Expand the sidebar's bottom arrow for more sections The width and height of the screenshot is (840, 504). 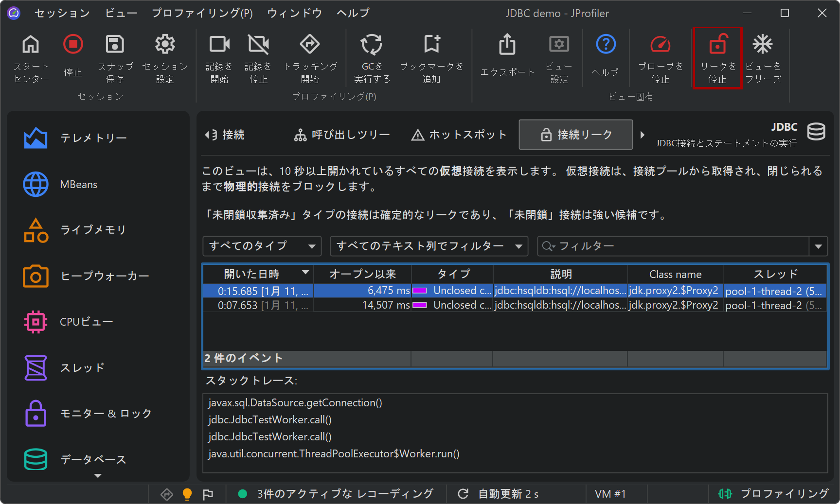(98, 476)
